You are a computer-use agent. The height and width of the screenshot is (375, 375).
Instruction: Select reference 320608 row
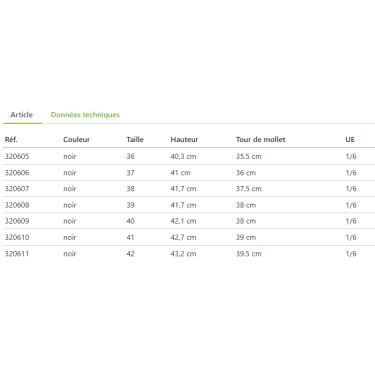[x=189, y=205]
